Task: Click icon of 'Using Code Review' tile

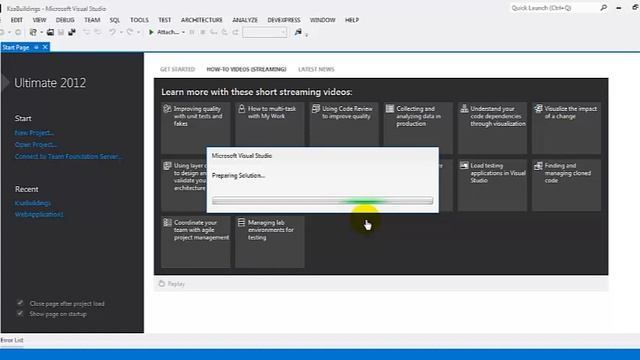Action: coord(316,109)
